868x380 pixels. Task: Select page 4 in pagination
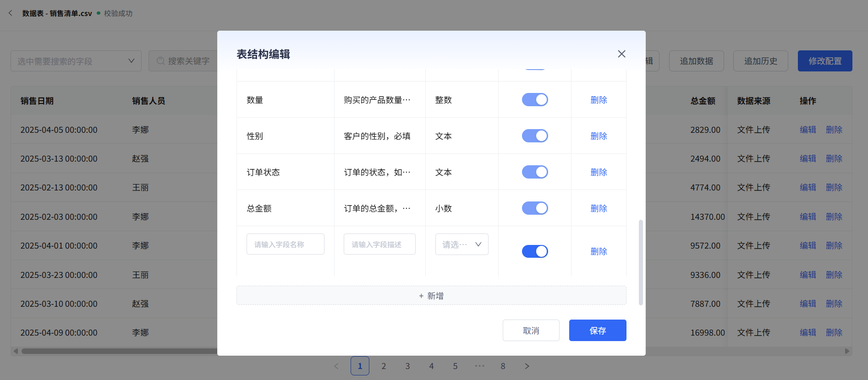coord(431,366)
